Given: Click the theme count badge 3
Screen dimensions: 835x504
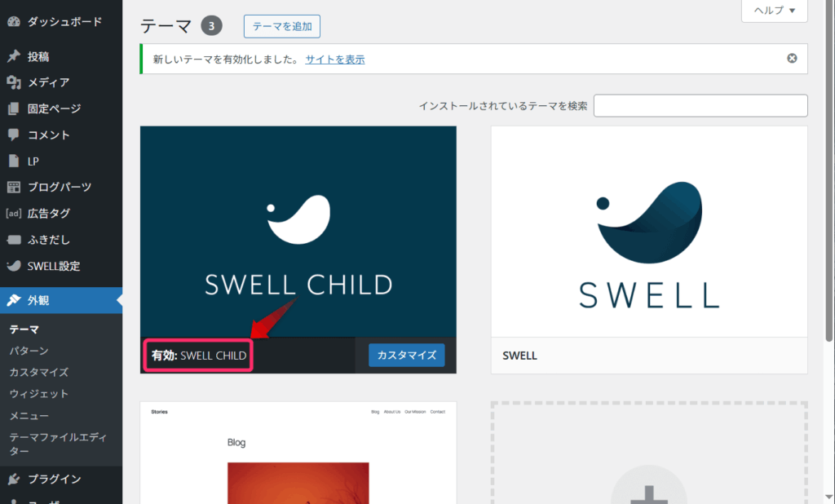Looking at the screenshot, I should pos(211,25).
